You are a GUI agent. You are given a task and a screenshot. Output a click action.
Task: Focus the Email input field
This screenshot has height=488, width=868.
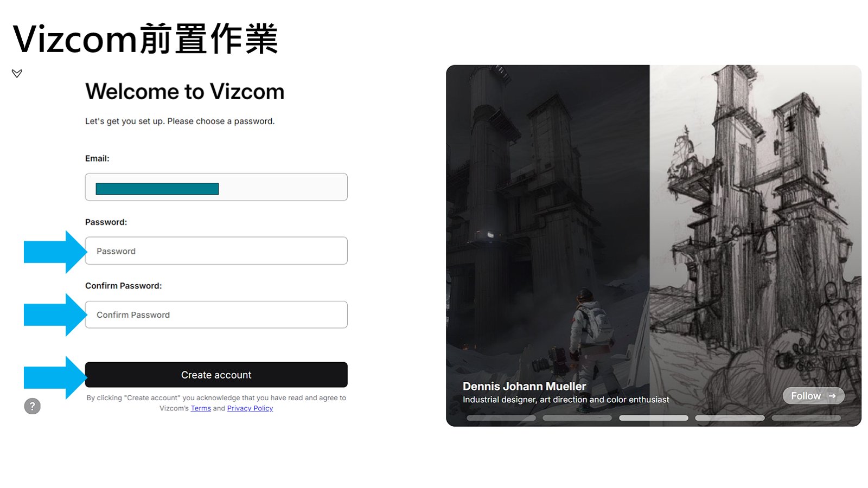click(216, 187)
